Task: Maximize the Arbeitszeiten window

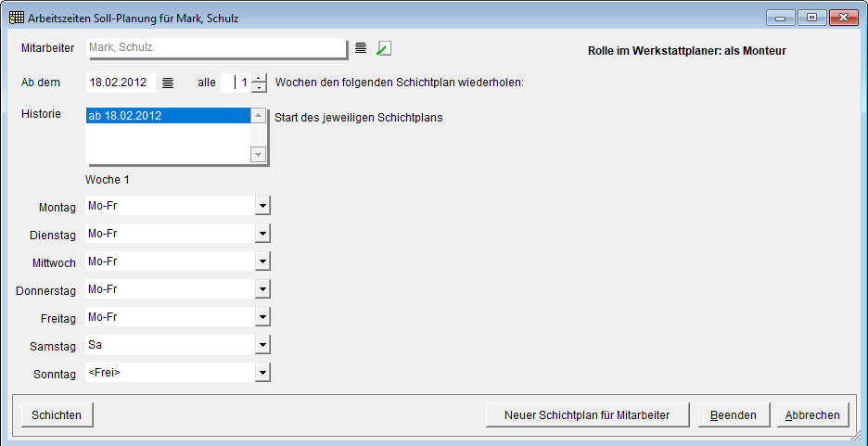Action: [811, 18]
